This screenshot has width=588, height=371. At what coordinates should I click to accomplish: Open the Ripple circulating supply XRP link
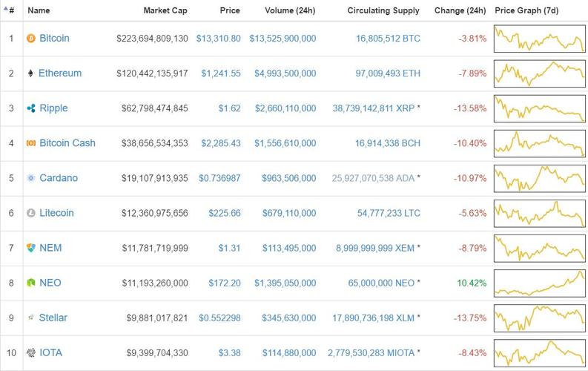coord(374,108)
